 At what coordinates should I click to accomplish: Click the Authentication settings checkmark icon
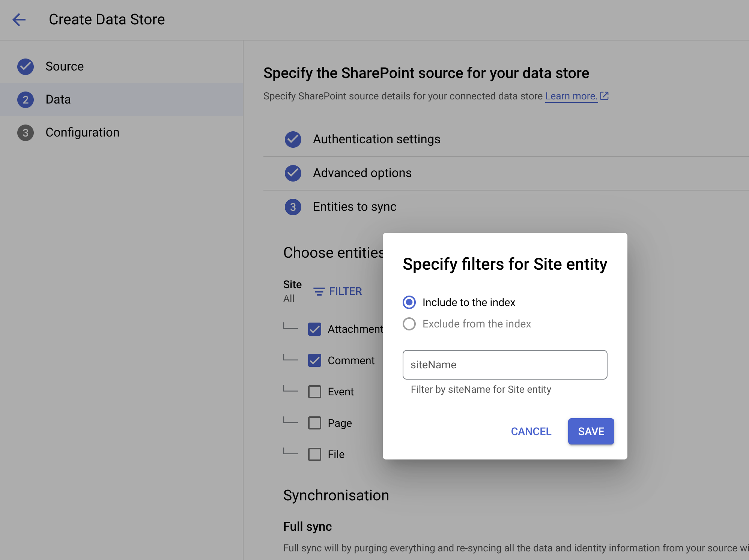(x=293, y=139)
